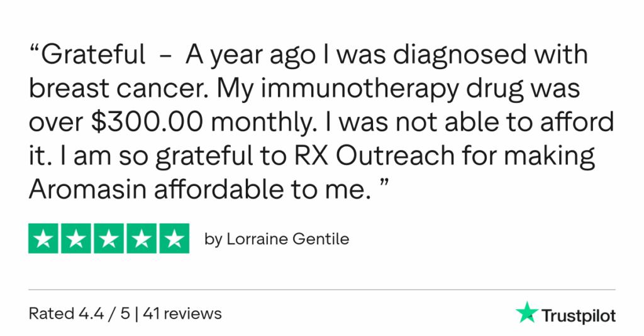Click the fifth green rating star
Viewport: 644px width, 336px height.
point(174,239)
